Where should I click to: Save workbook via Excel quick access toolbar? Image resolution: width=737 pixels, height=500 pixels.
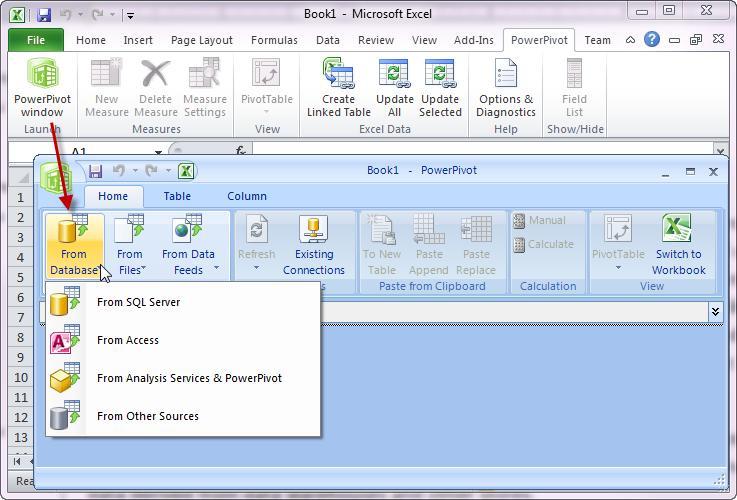tap(44, 15)
